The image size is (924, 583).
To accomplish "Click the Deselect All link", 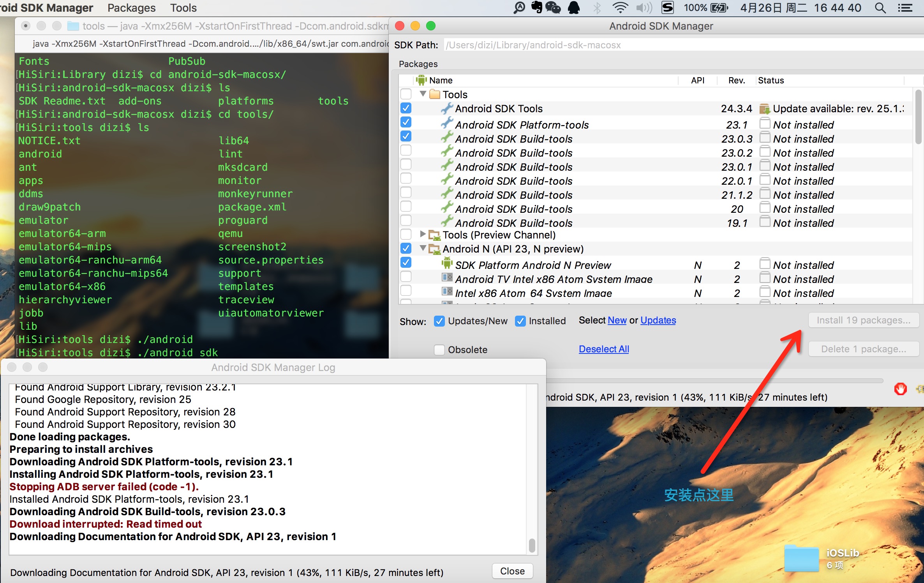I will tap(604, 349).
